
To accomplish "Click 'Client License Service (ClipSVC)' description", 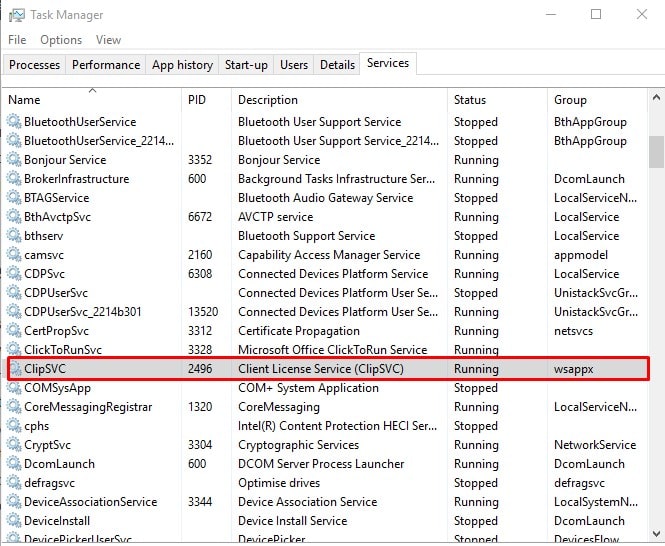I will coord(321,369).
